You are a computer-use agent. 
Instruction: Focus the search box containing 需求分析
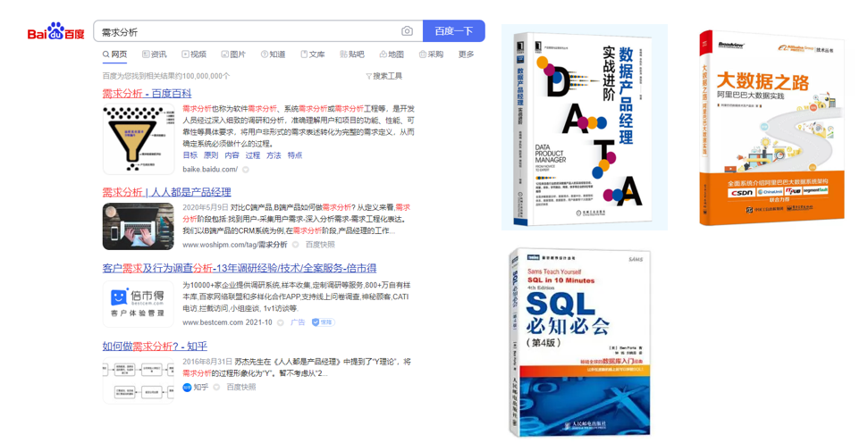point(258,31)
